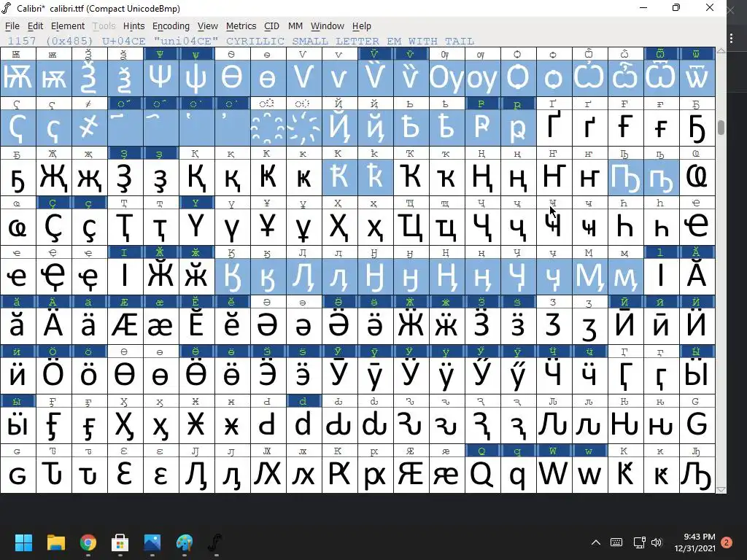
Task: Click the volume speaker tray icon
Action: tap(657, 542)
